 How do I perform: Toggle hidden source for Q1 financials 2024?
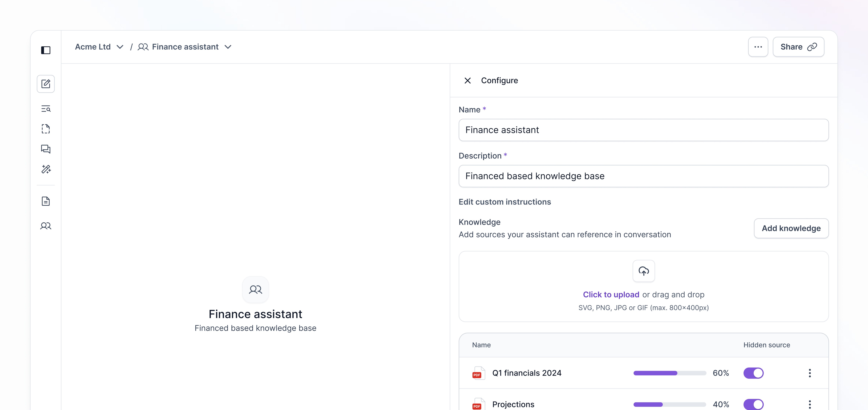coord(753,373)
